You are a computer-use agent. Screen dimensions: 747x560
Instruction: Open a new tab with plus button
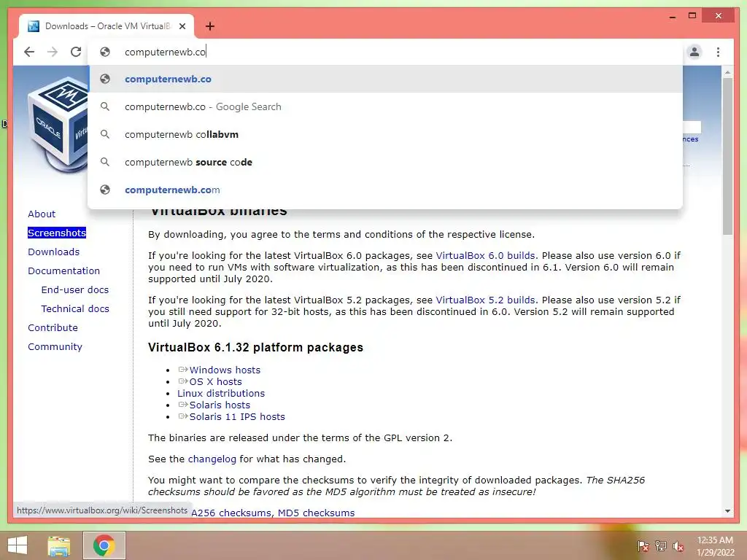210,27
